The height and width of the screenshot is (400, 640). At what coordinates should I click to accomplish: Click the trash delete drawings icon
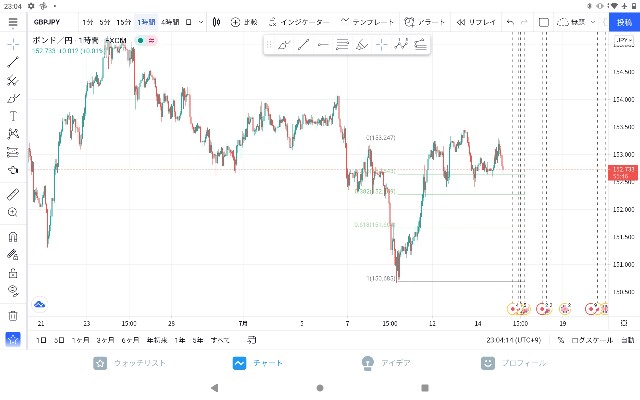(13, 316)
